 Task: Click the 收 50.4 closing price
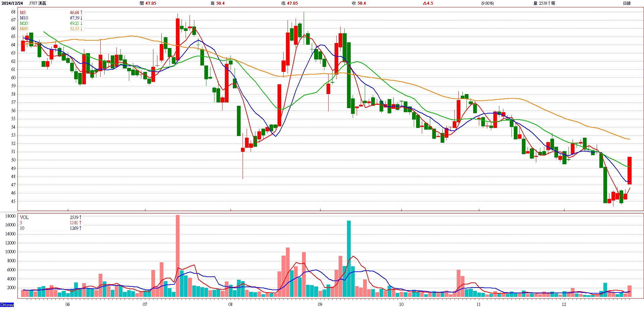click(359, 3)
